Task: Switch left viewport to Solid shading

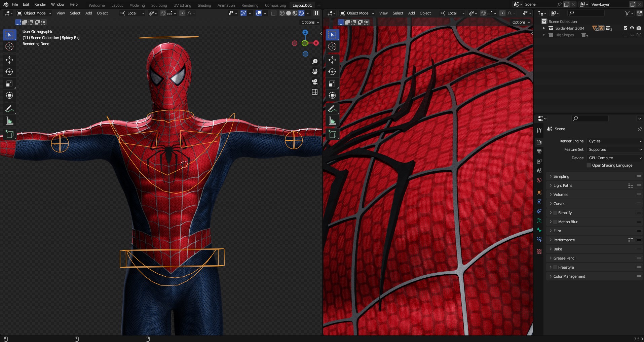Action: [289, 13]
